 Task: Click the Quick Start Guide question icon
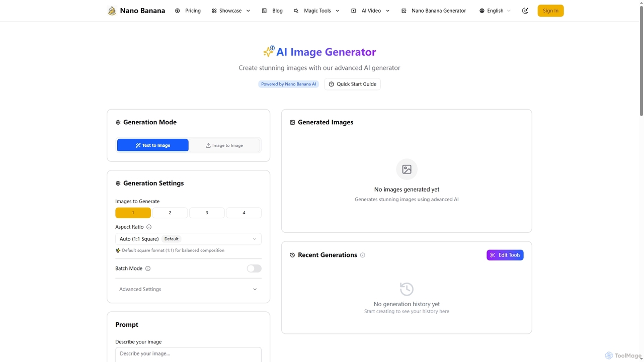[x=331, y=84]
